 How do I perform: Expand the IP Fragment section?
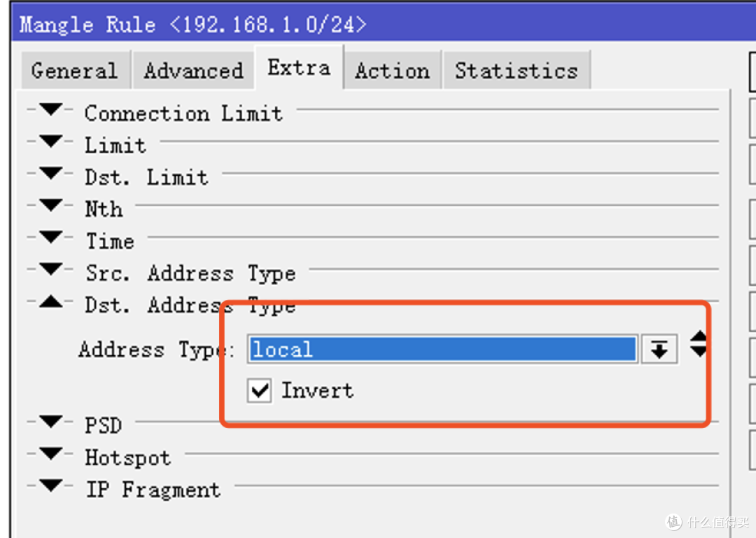(x=50, y=486)
